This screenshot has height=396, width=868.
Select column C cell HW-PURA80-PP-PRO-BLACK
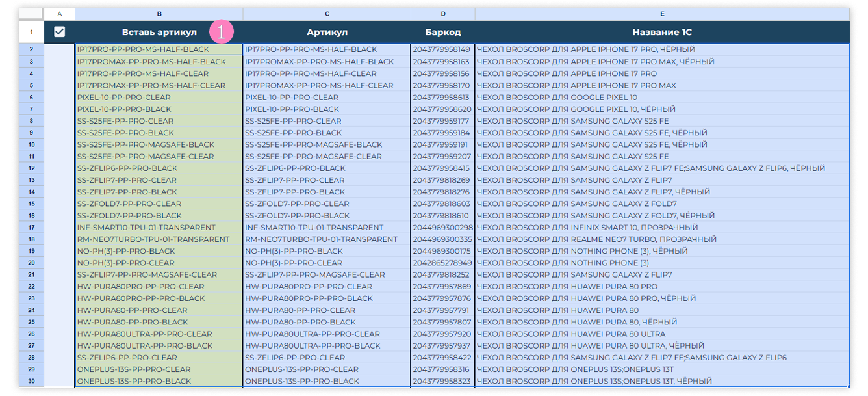coord(327,322)
